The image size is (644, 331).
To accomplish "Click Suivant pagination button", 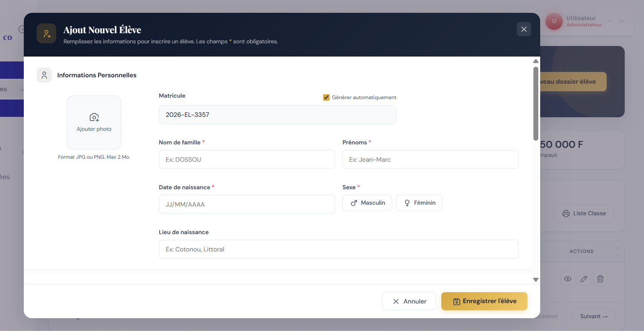I will [594, 316].
